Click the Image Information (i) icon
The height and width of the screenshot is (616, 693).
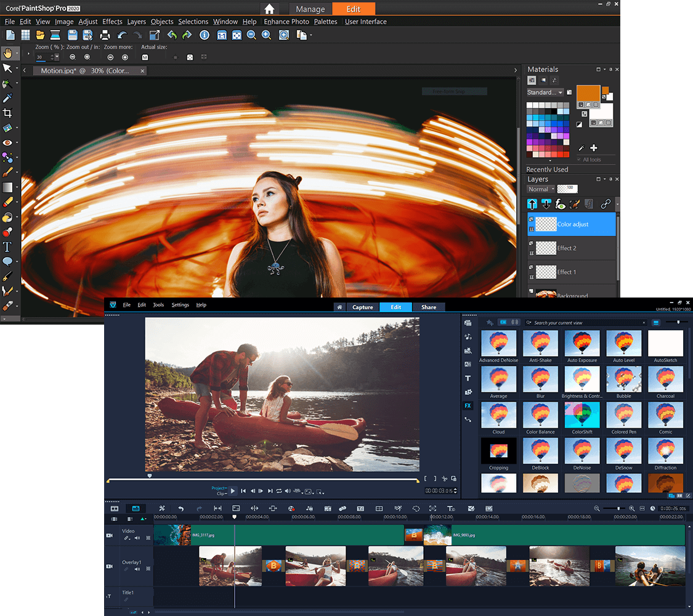click(205, 35)
